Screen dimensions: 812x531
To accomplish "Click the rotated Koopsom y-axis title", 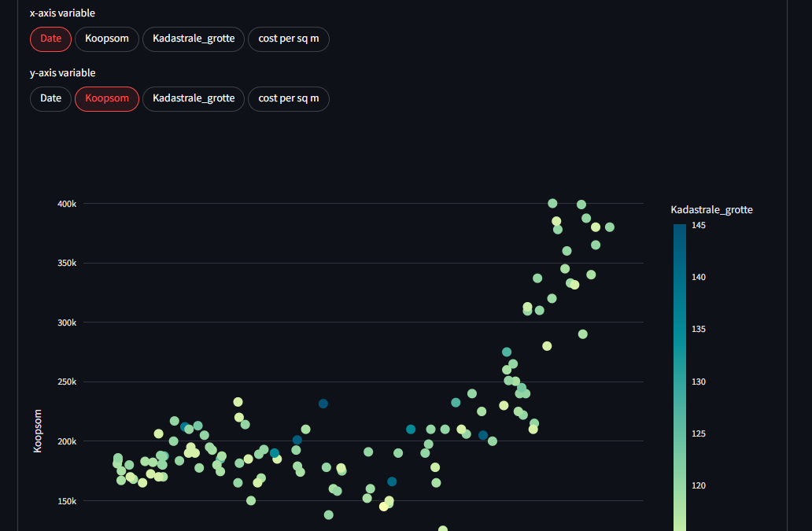I will (x=37, y=430).
